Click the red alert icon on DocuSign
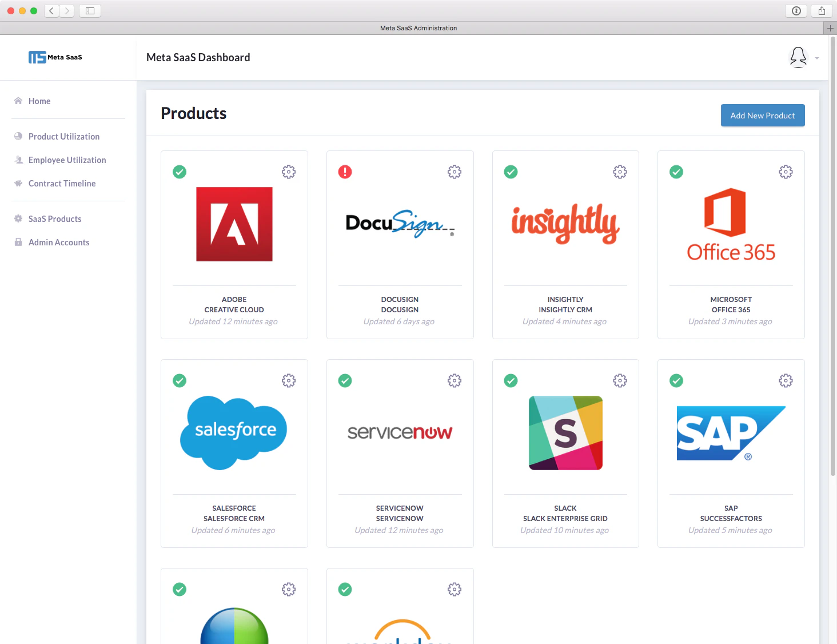The image size is (837, 644). 345,172
